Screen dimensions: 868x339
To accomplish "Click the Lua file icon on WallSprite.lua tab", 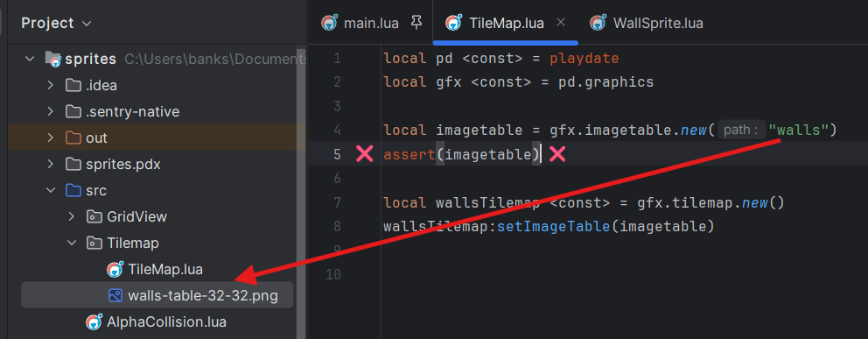I will (598, 23).
